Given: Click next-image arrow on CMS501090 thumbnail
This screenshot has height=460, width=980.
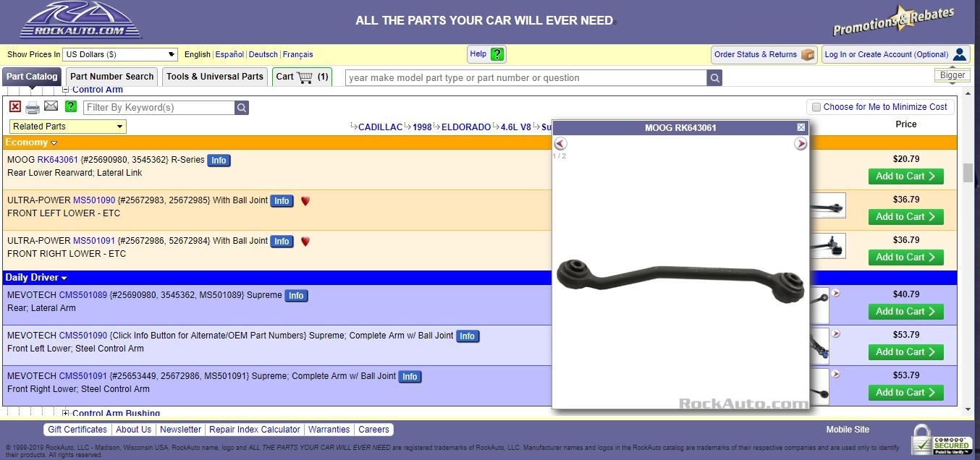Looking at the screenshot, I should [836, 333].
